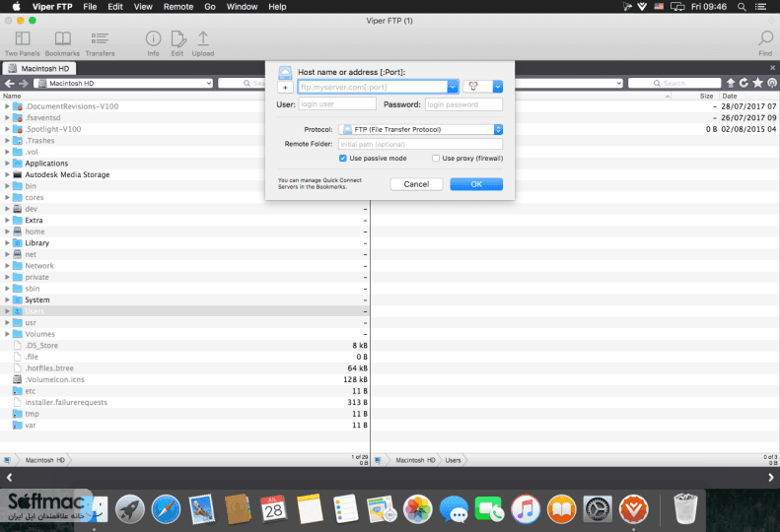Select the .VolumeIcon.icns file
Image resolution: width=780 pixels, height=532 pixels.
tap(184, 379)
